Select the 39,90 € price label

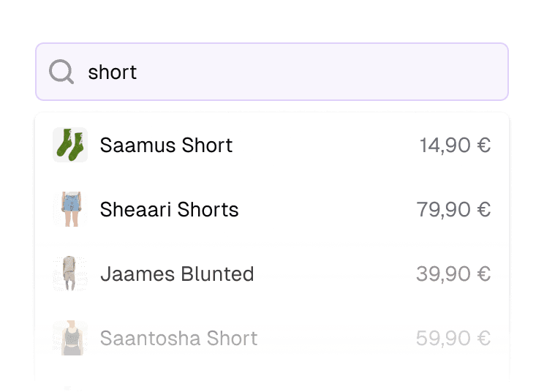point(453,274)
